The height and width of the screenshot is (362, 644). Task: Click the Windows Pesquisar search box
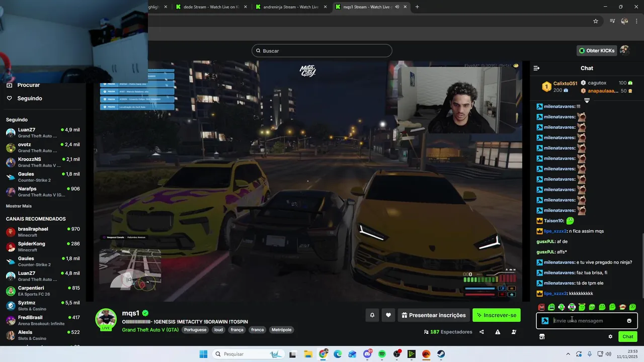pos(249,354)
